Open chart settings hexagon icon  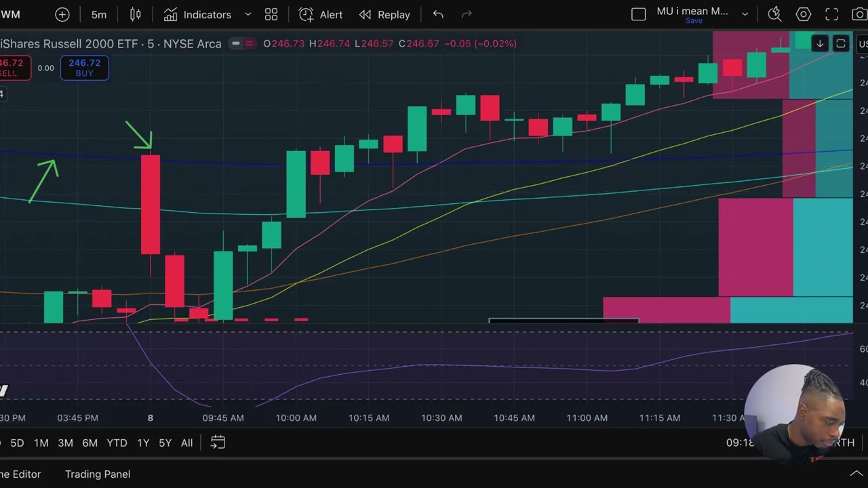pyautogui.click(x=804, y=14)
